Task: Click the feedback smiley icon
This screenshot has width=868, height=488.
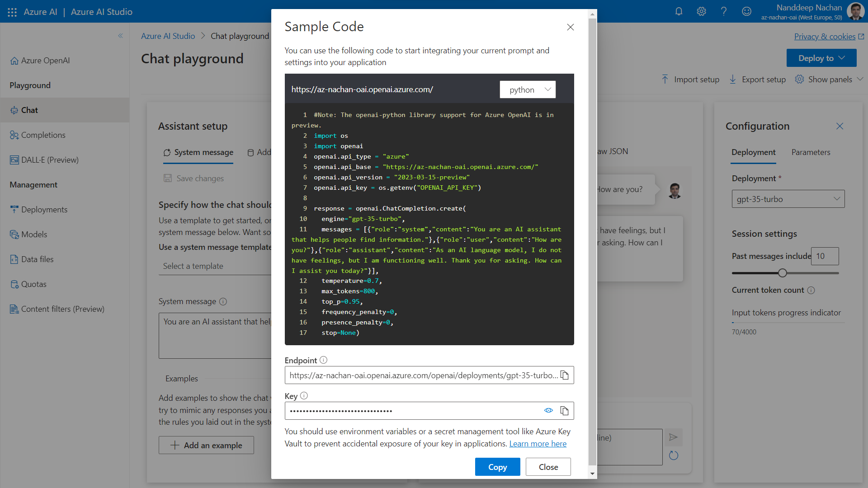Action: 746,12
